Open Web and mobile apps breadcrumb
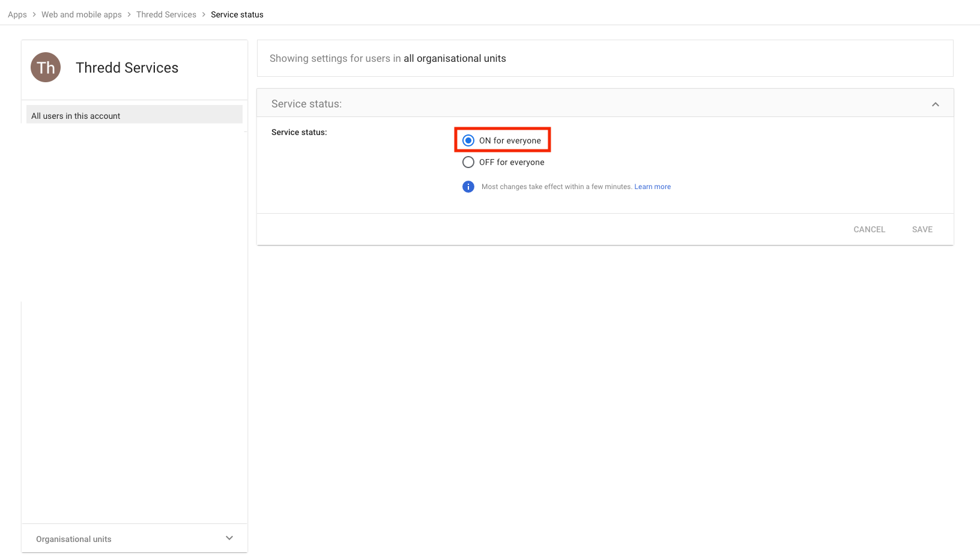Viewport: 980px width, 557px height. tap(82, 14)
